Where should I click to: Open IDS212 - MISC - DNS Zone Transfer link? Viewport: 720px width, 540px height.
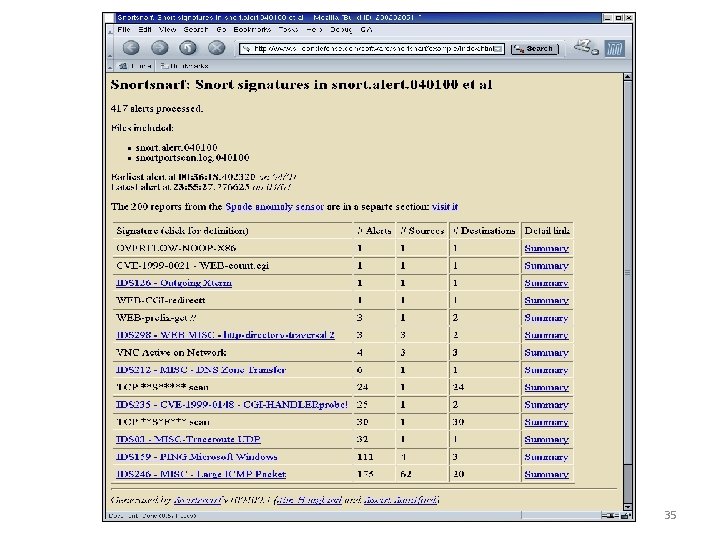[201, 370]
